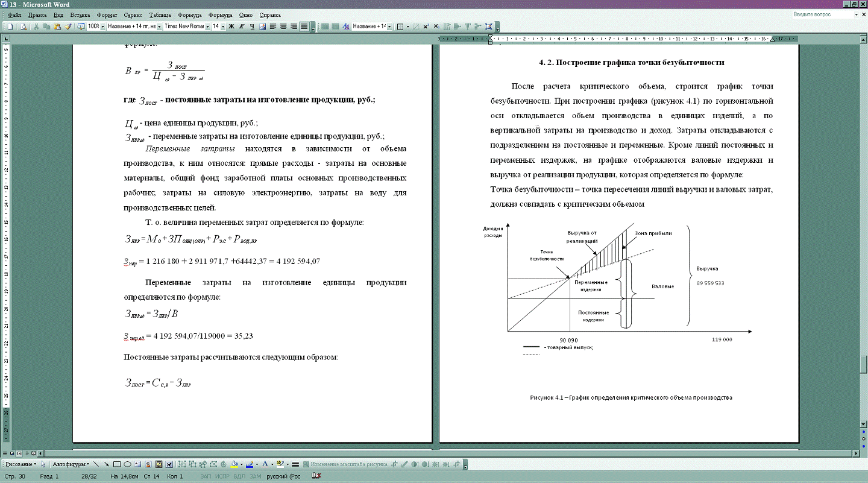Select the Rectangle drawing tool
This screenshot has height=483, width=868.
[118, 464]
